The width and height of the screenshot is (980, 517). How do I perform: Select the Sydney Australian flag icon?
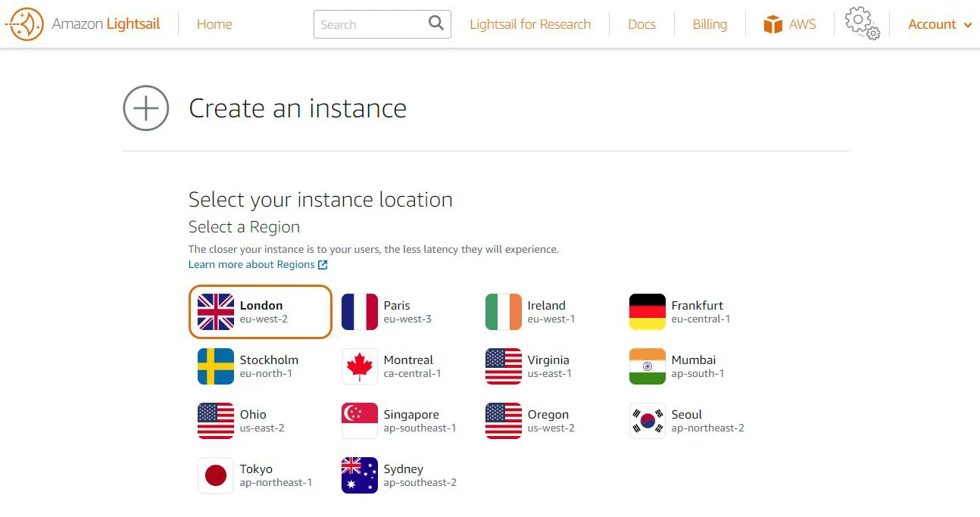(360, 475)
